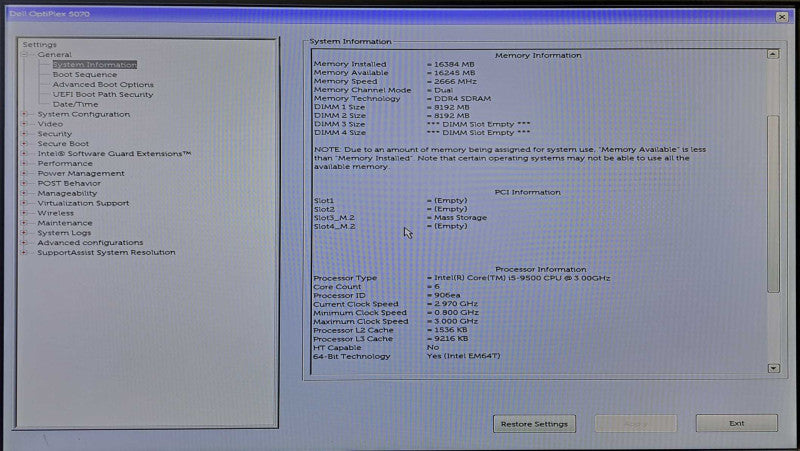The image size is (800, 451).
Task: Expand the Security node
Action: 24,134
